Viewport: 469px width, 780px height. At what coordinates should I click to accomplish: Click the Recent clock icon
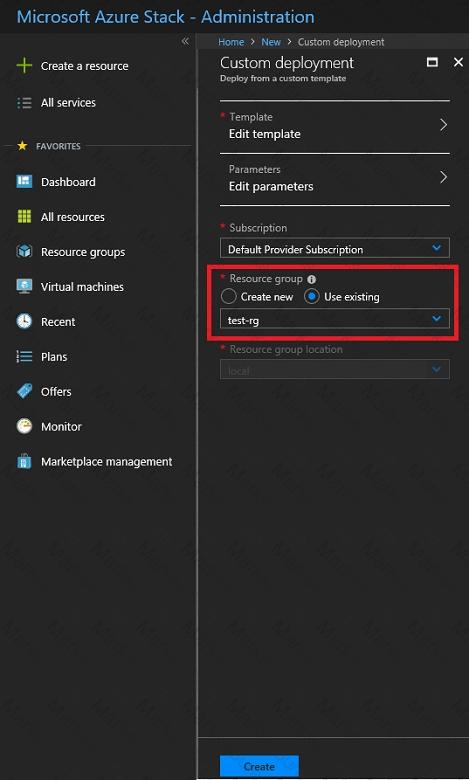click(x=24, y=321)
